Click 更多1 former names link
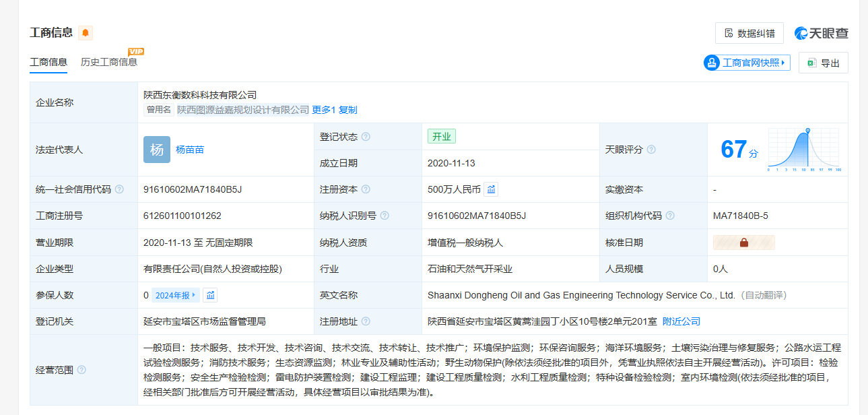The image size is (868, 415). [x=323, y=110]
